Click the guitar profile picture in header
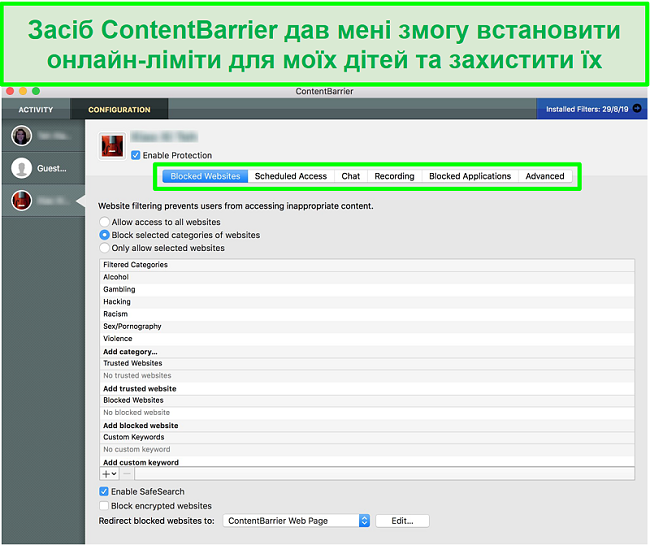650x545 pixels. 112,146
